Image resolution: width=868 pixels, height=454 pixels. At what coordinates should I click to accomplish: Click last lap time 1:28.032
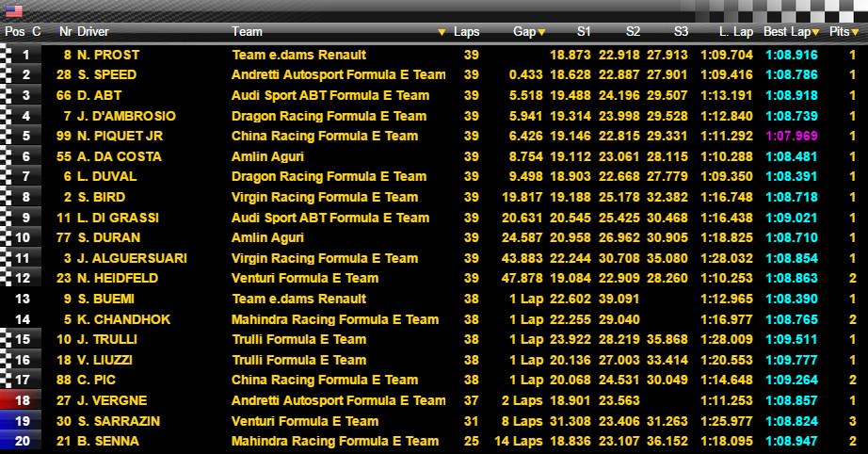point(727,258)
